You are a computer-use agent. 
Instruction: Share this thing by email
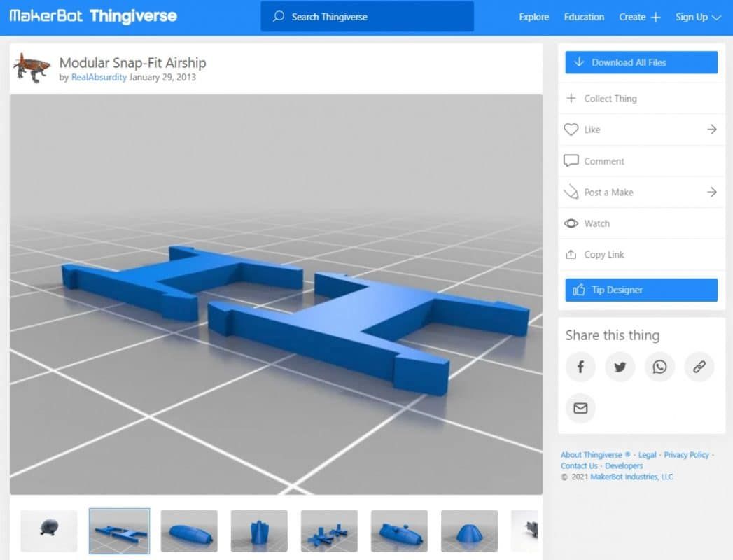coord(580,409)
